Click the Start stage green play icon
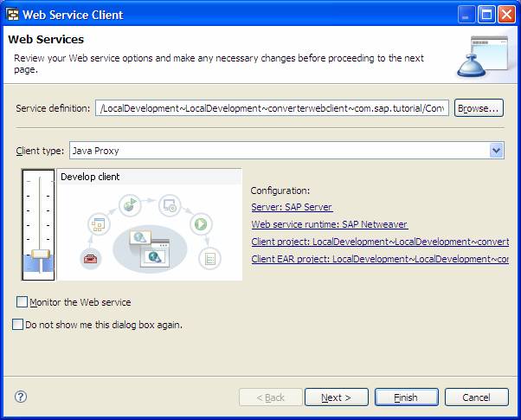Screen dimensions: 521x420 pyautogui.click(x=201, y=224)
